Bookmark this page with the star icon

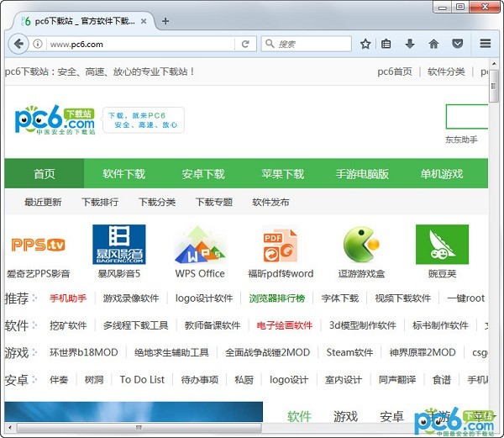pyautogui.click(x=365, y=44)
